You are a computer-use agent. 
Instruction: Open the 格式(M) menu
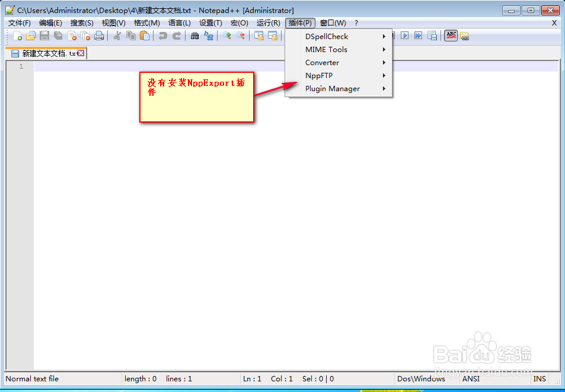click(146, 23)
